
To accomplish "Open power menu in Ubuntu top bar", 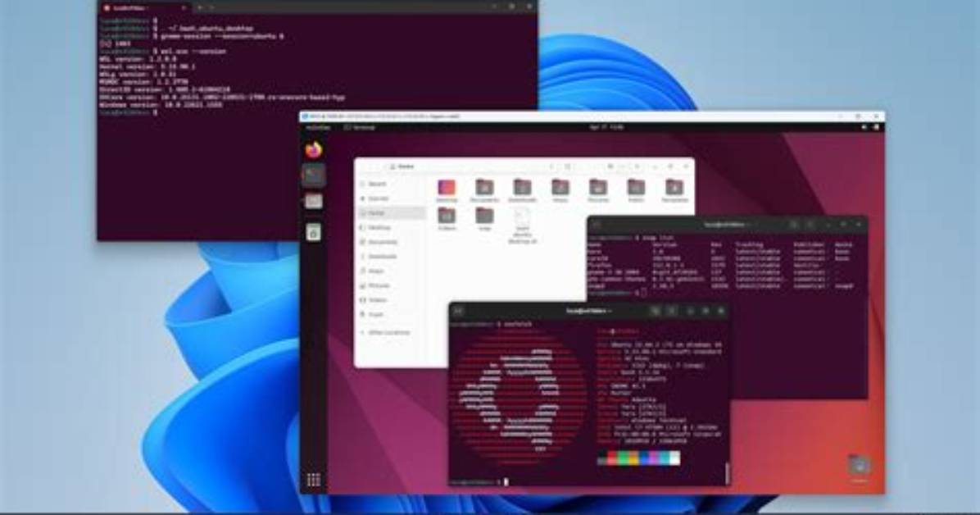I will (x=876, y=127).
